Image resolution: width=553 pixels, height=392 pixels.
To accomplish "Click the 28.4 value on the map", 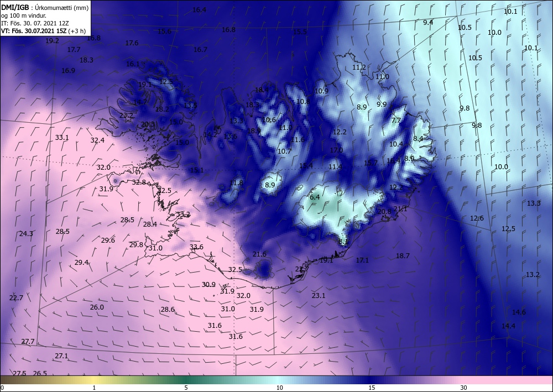I will [150, 224].
